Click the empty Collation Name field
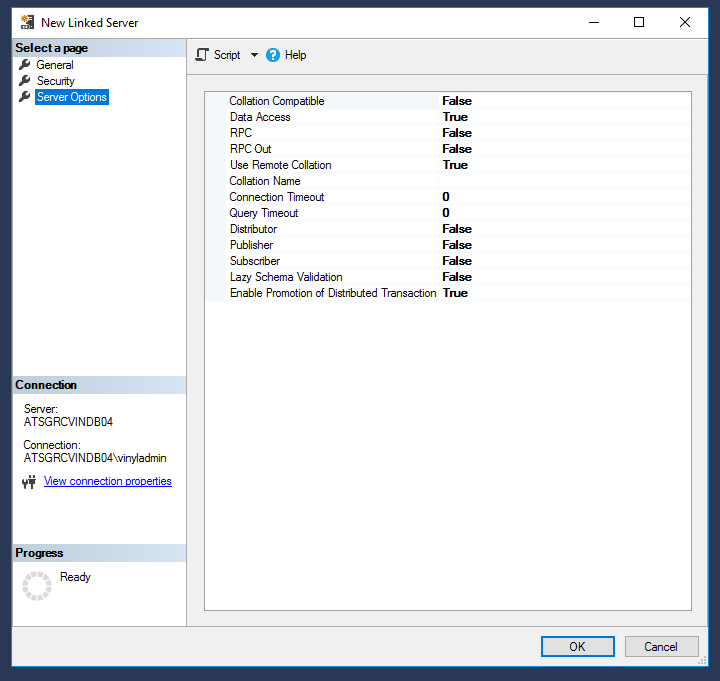Screen dimensions: 720x681 (x=560, y=181)
